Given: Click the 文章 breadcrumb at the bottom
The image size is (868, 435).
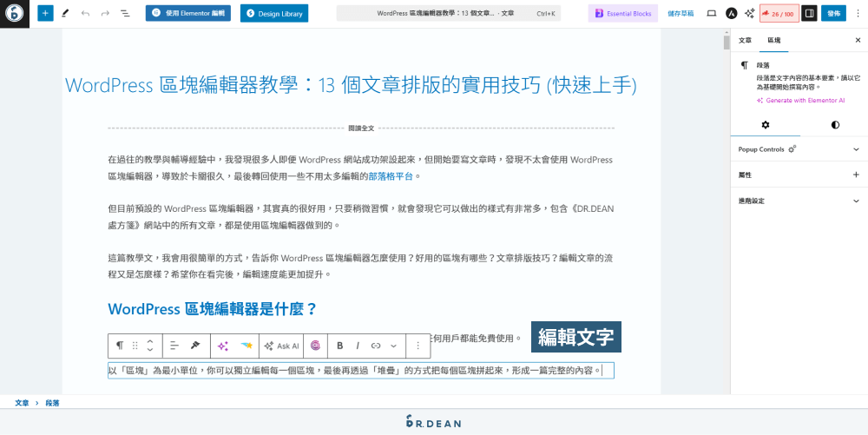Looking at the screenshot, I should tap(22, 403).
